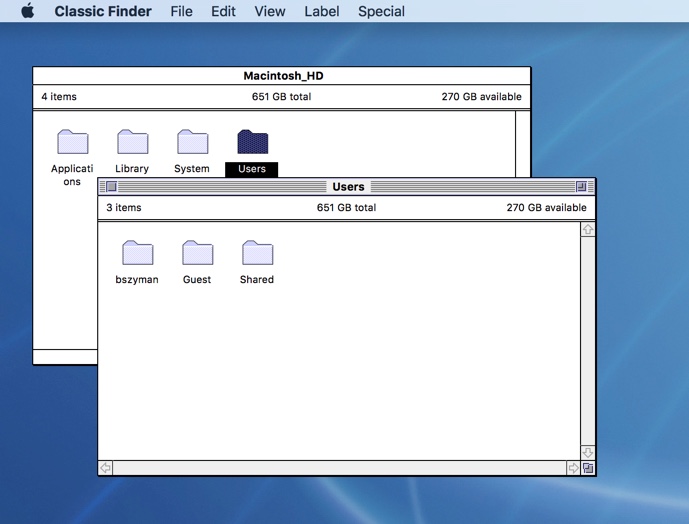This screenshot has height=524, width=689.
Task: Click '651 GB total' in Users window
Action: (x=346, y=207)
